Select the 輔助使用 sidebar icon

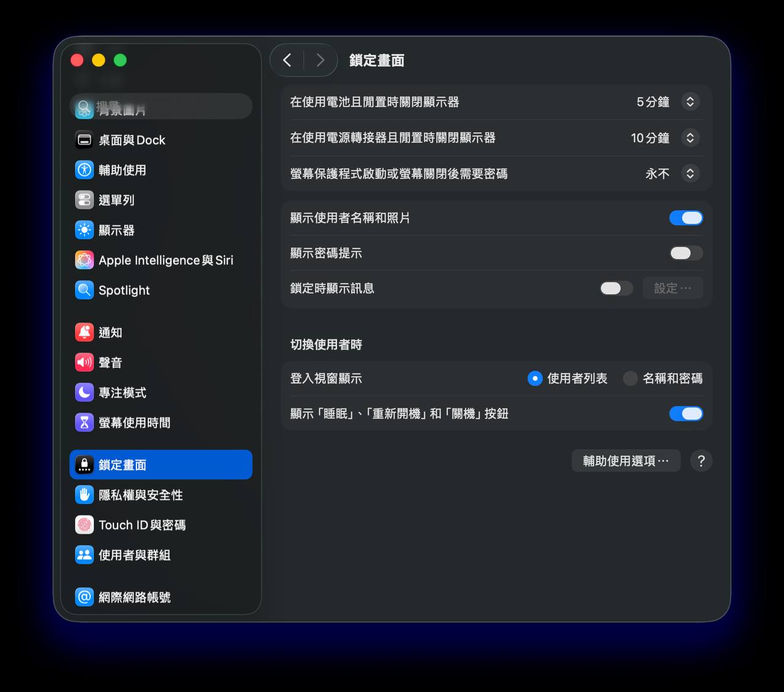click(84, 170)
